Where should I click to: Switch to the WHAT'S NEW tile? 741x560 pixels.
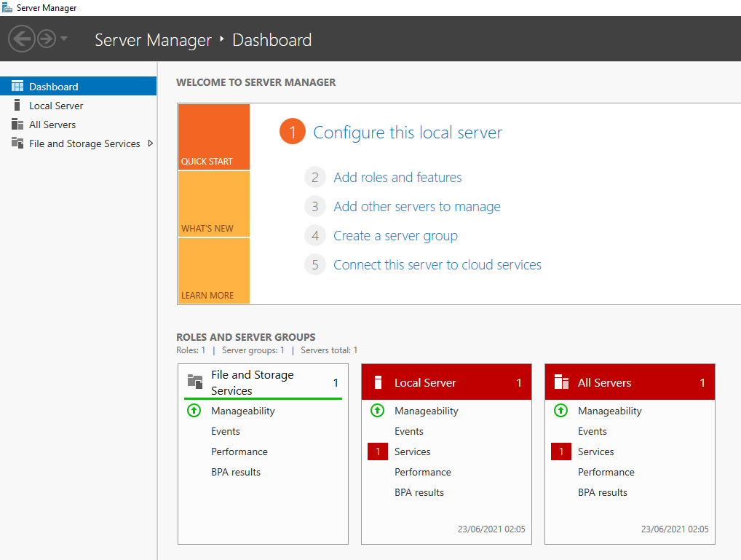click(x=214, y=205)
